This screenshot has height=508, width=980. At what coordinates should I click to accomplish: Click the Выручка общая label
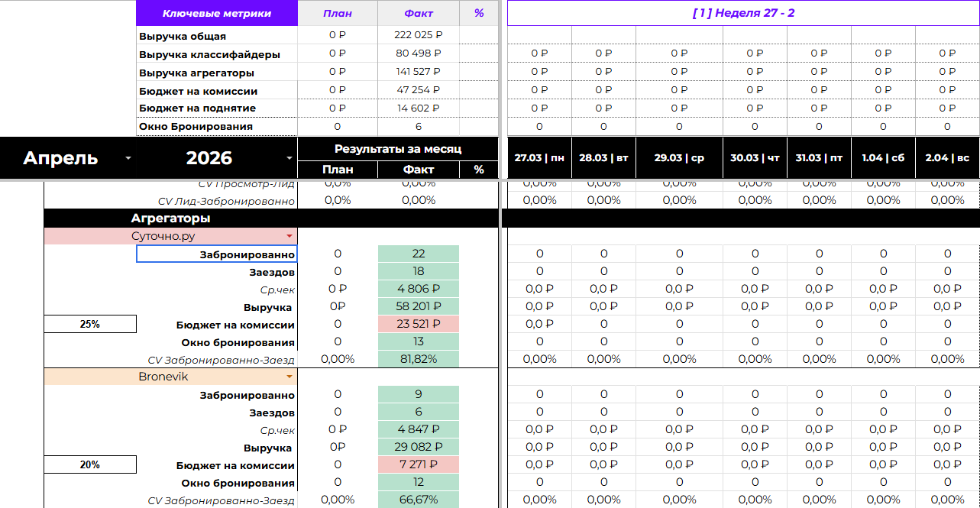click(x=183, y=36)
